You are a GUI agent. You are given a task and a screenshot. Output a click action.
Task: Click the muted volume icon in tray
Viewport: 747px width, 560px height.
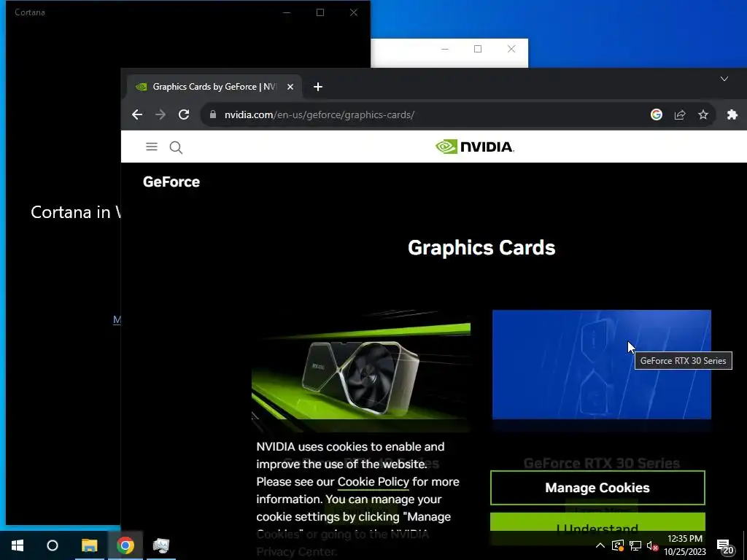652,545
